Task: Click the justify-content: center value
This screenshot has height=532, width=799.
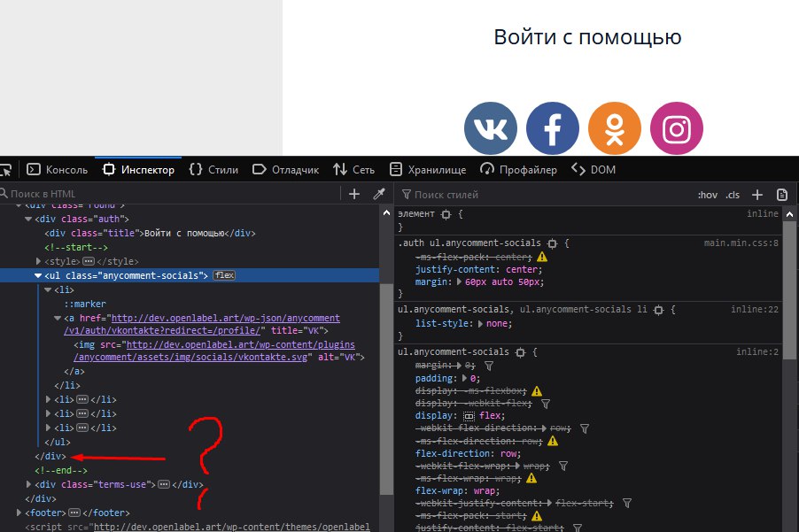Action: [x=523, y=269]
